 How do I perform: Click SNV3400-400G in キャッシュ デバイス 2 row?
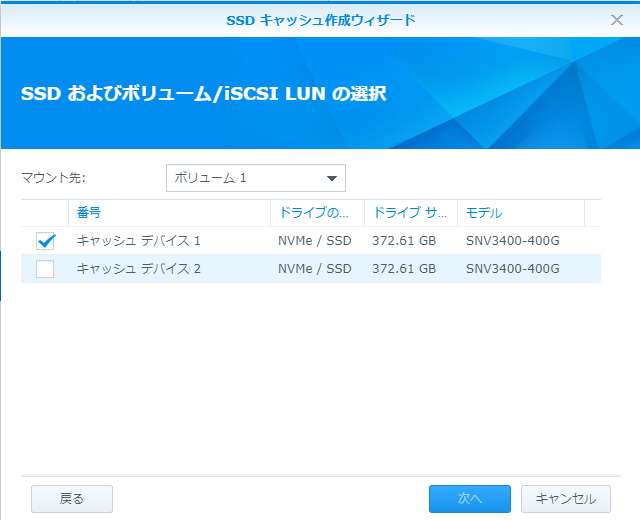(513, 269)
